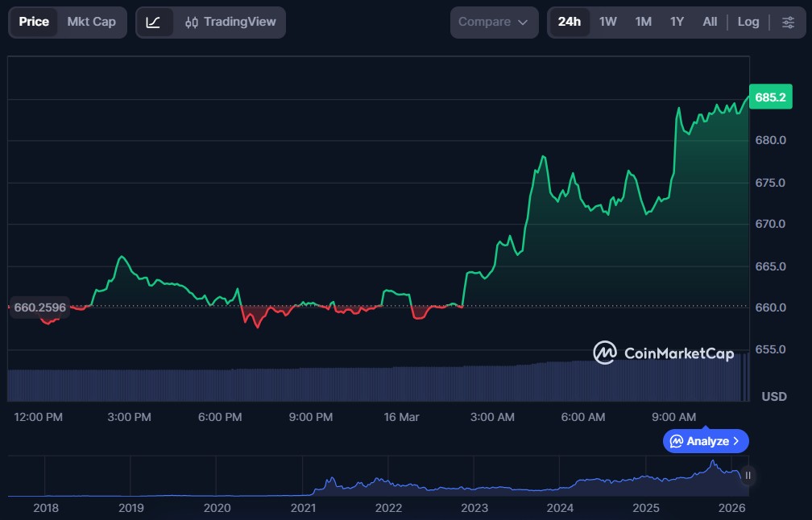Select the 1W time range
Viewport: 812px width, 520px height.
tap(607, 22)
